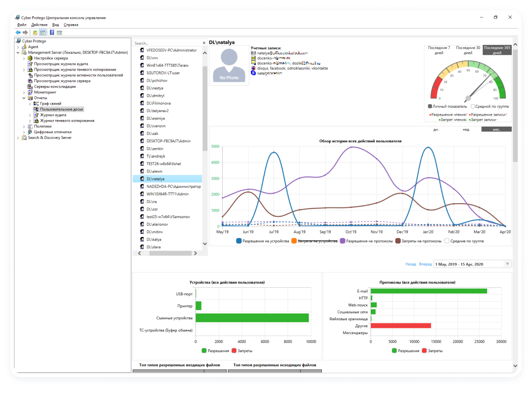This screenshot has height=417, width=532.
Task: Clear the search box with X icon
Action: click(x=204, y=43)
